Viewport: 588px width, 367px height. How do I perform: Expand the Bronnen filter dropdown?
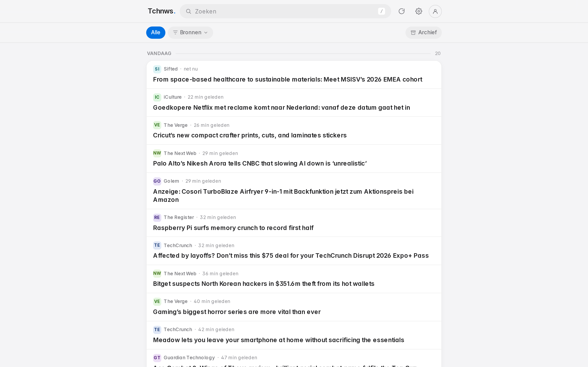(190, 33)
